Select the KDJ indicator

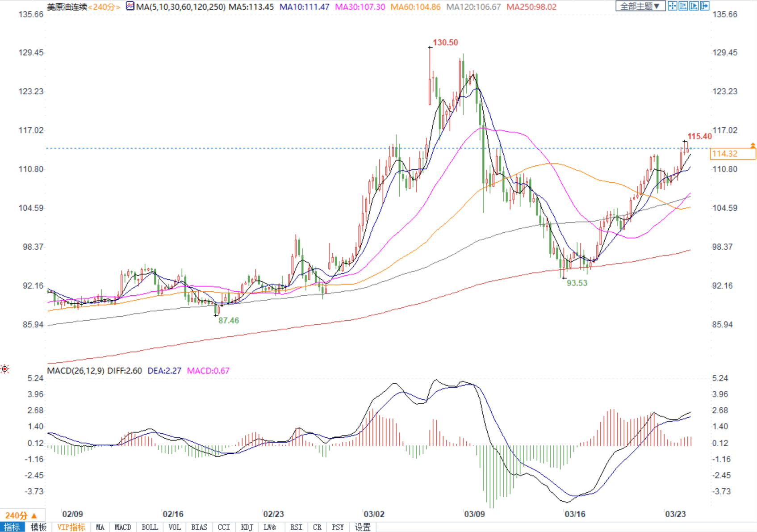click(247, 528)
